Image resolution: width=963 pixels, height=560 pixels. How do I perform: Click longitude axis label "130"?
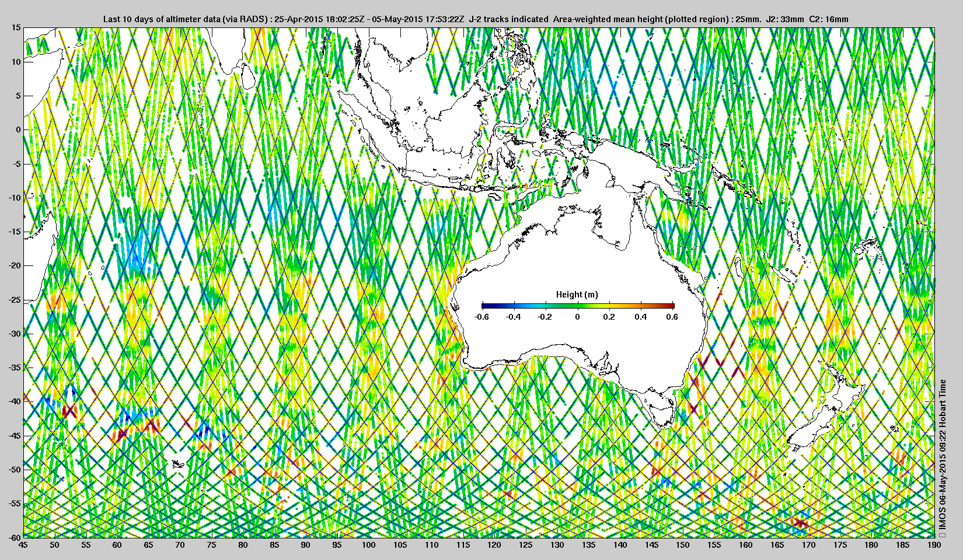point(557,545)
